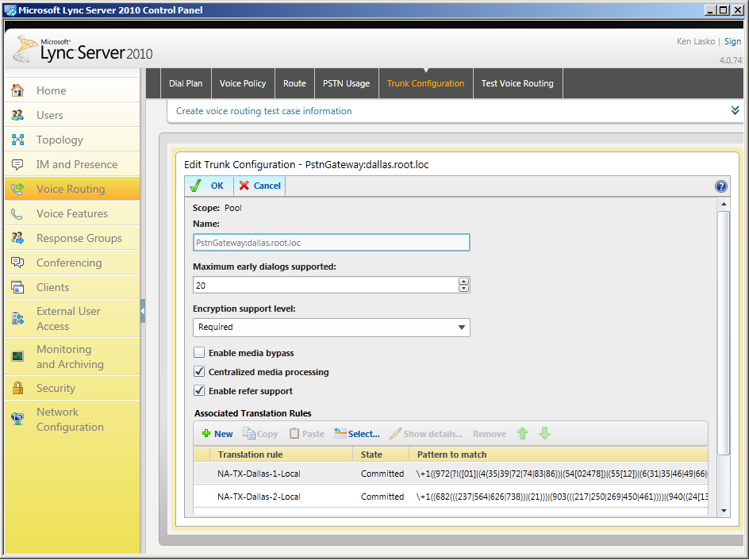Image resolution: width=749 pixels, height=560 pixels.
Task: Click Select... to choose translation rules
Action: click(357, 434)
